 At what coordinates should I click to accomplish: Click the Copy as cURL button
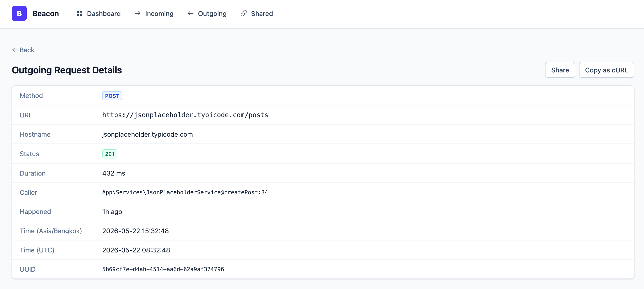[x=606, y=70]
